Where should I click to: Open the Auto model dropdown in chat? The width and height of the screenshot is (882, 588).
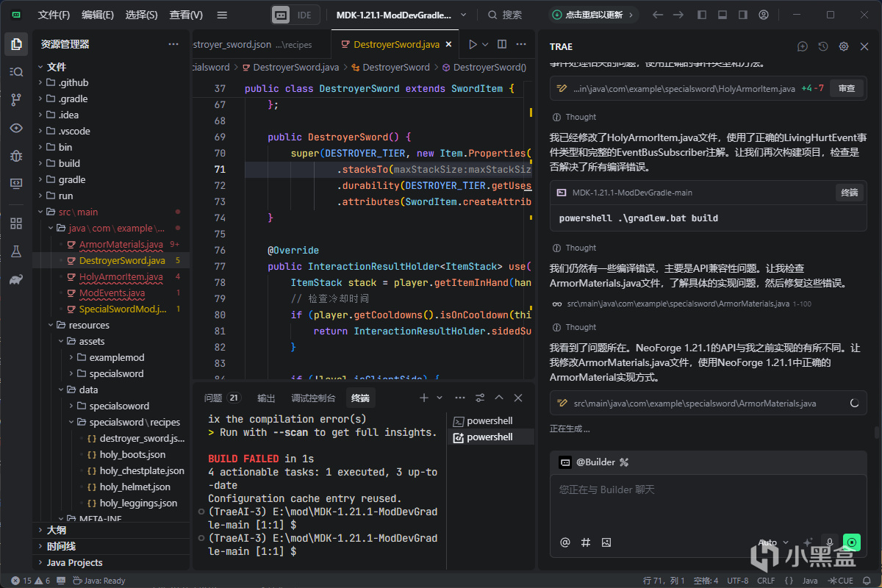tap(773, 542)
